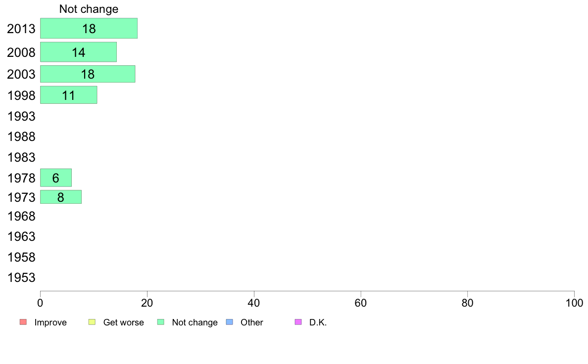Click the D.K. magenta legend swatch
The height and width of the screenshot is (364, 588).
(x=298, y=322)
